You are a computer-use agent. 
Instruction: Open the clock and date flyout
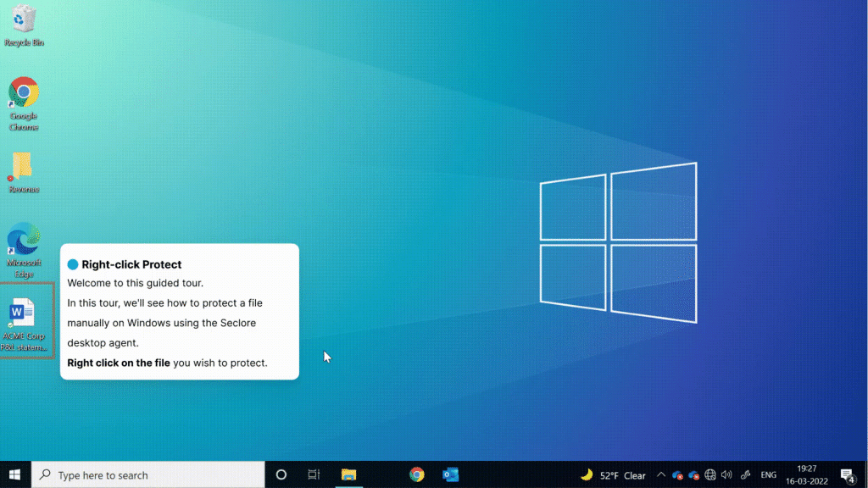coord(807,474)
